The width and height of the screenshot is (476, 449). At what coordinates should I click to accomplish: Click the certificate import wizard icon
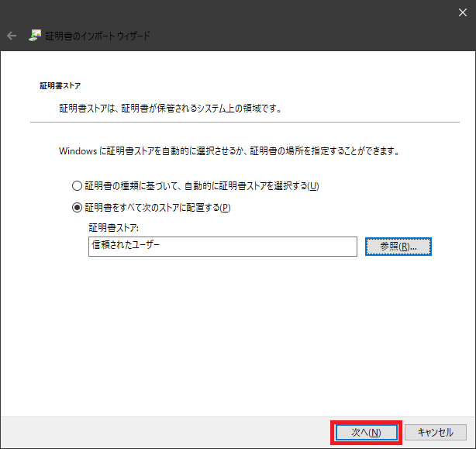coord(35,36)
